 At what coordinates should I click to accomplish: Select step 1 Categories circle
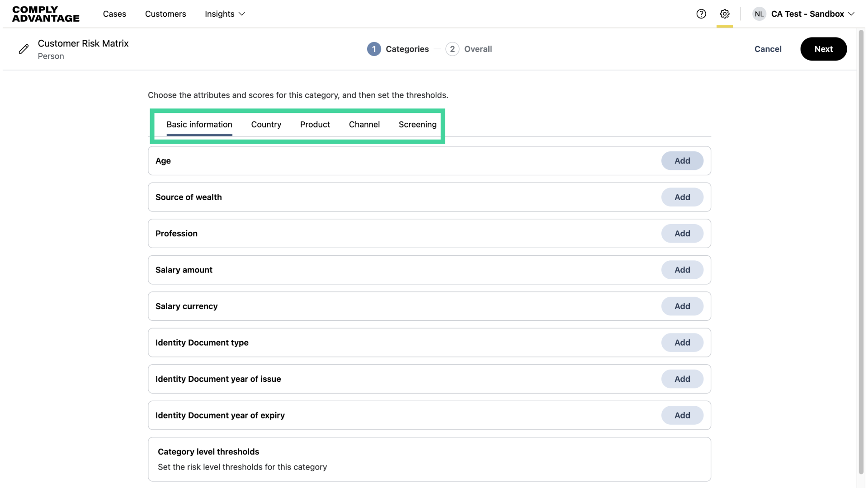coord(374,49)
